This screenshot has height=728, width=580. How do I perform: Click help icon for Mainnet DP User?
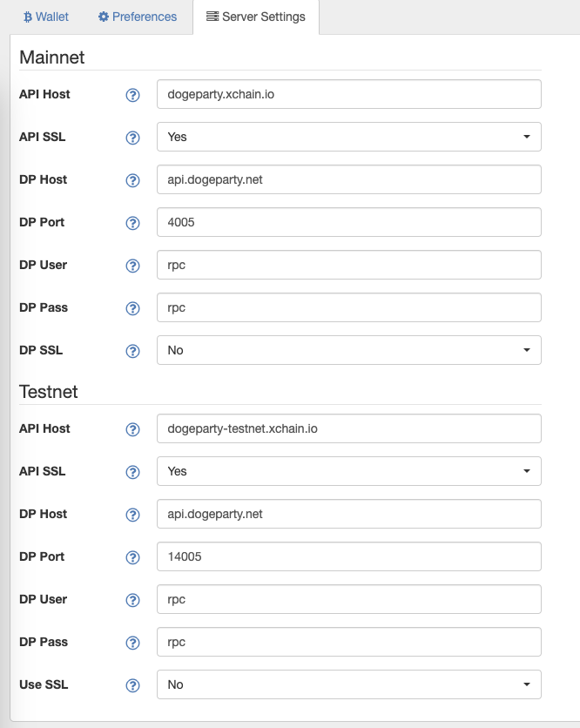tap(133, 266)
